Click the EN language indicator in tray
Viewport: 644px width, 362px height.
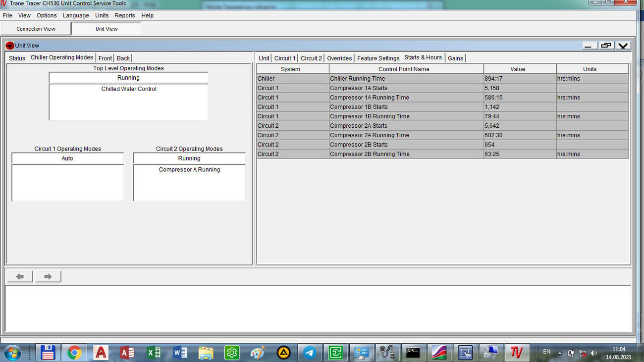(546, 352)
